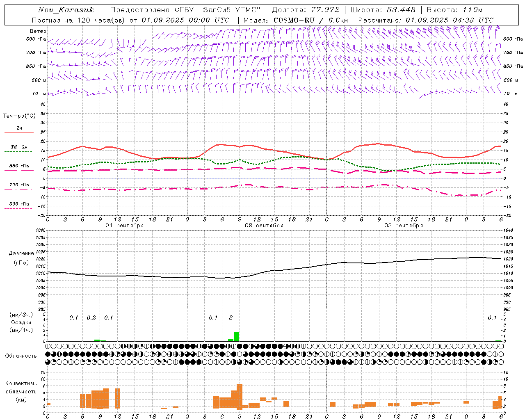Click the 03 сентября date label
This screenshot has width=525, height=420.
(404, 226)
